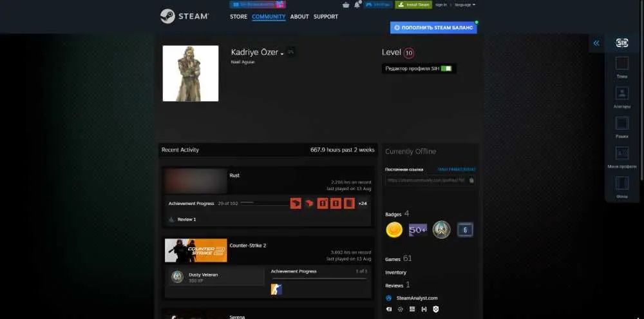Open the STORE menu

(239, 17)
